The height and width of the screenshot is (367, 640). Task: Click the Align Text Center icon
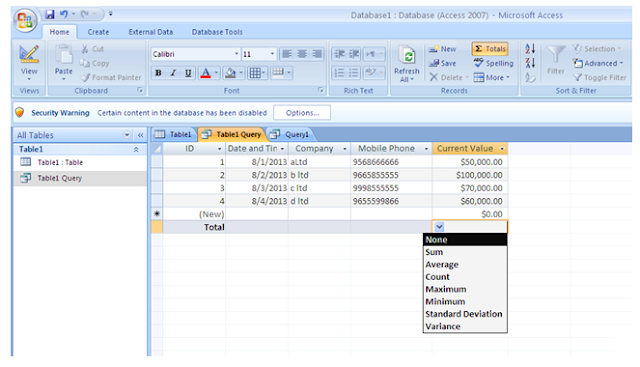pos(302,54)
